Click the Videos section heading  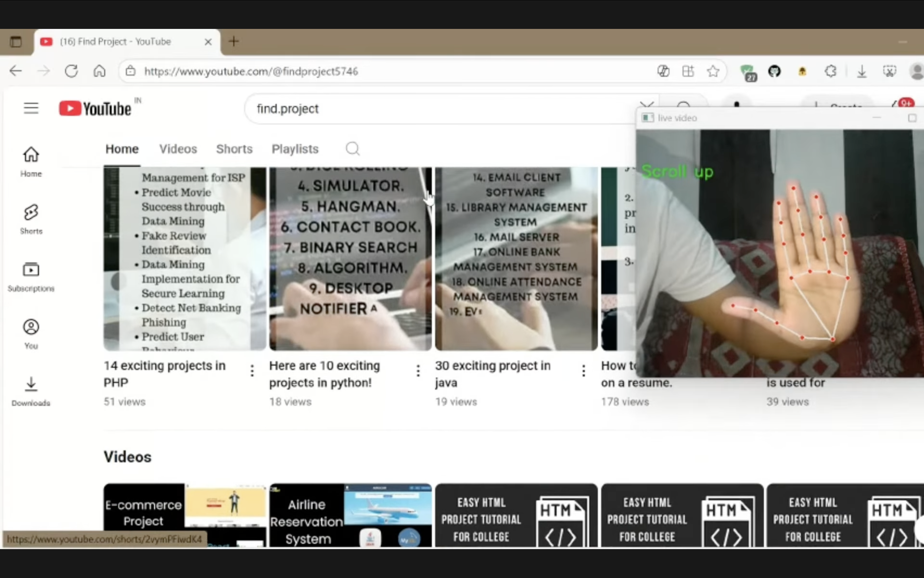[x=127, y=457]
